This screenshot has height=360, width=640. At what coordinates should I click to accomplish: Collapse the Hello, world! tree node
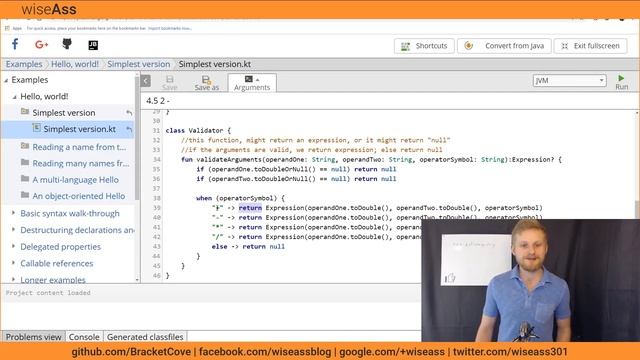(x=15, y=97)
